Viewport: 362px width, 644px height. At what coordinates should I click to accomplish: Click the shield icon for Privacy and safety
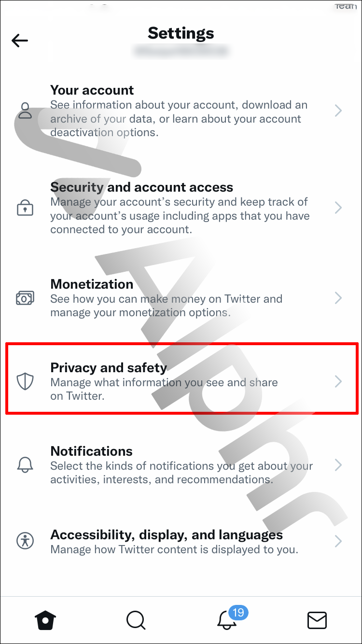click(x=25, y=381)
